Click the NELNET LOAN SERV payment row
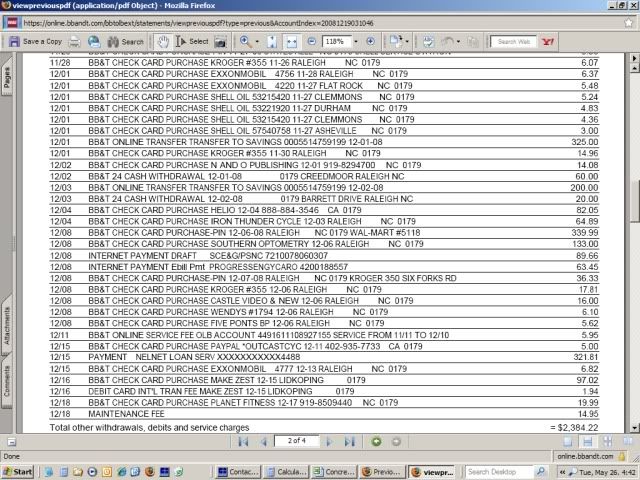The height and width of the screenshot is (480, 640). click(x=324, y=357)
